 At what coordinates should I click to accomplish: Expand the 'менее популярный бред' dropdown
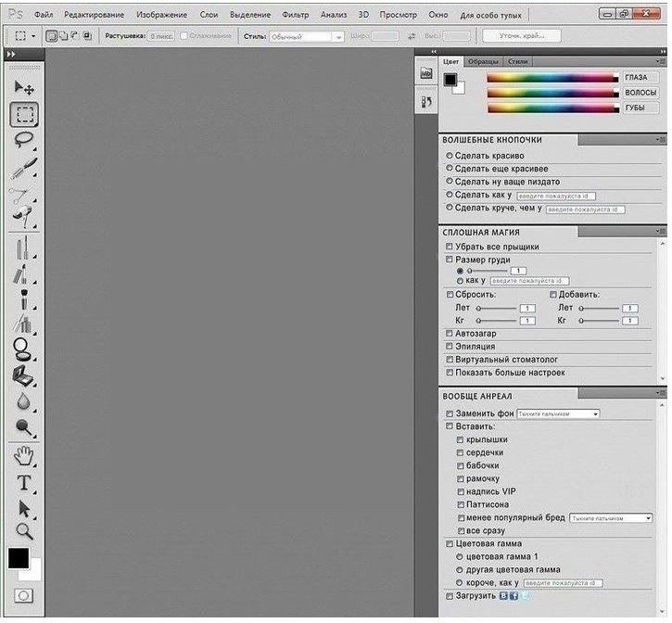pos(611,517)
